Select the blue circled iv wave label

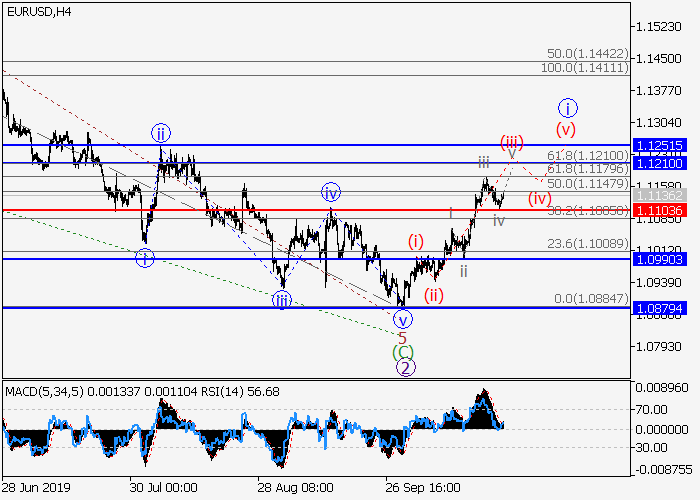[331, 193]
